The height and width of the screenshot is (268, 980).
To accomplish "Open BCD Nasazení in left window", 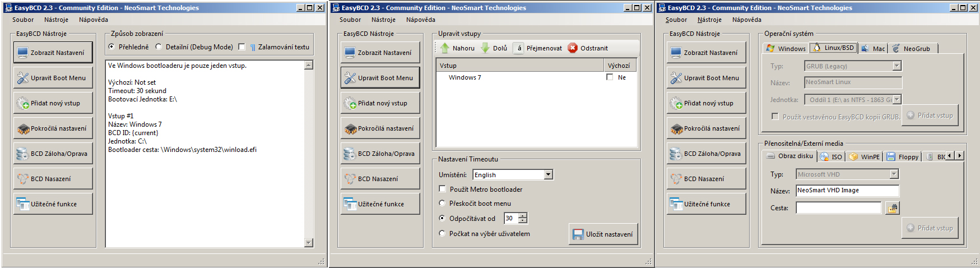I will [x=53, y=179].
